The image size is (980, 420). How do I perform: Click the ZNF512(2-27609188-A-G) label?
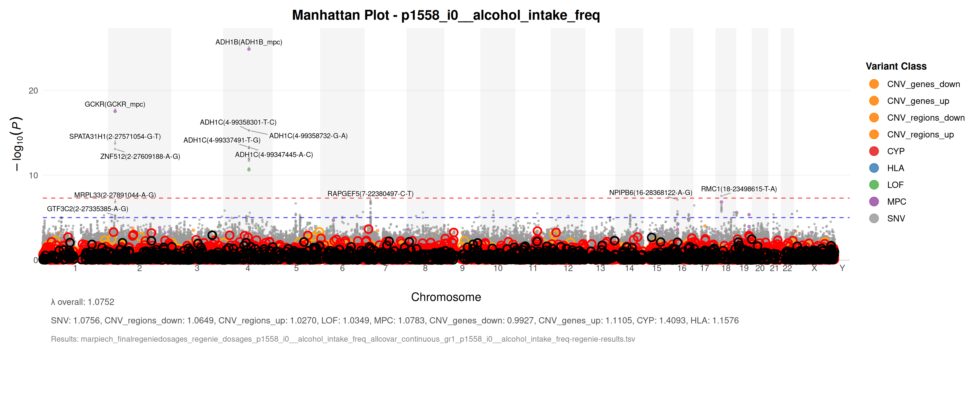(140, 156)
